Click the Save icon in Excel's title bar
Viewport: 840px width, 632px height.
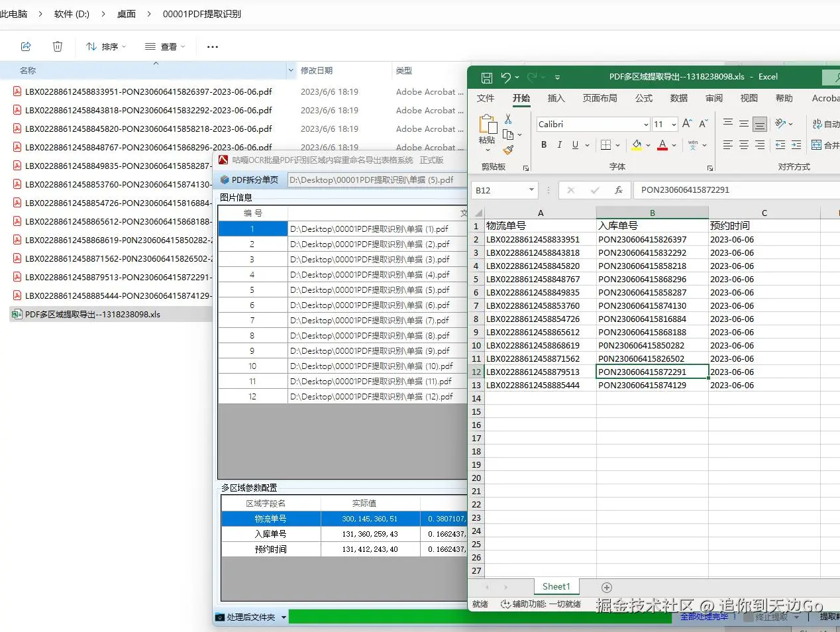click(x=486, y=78)
